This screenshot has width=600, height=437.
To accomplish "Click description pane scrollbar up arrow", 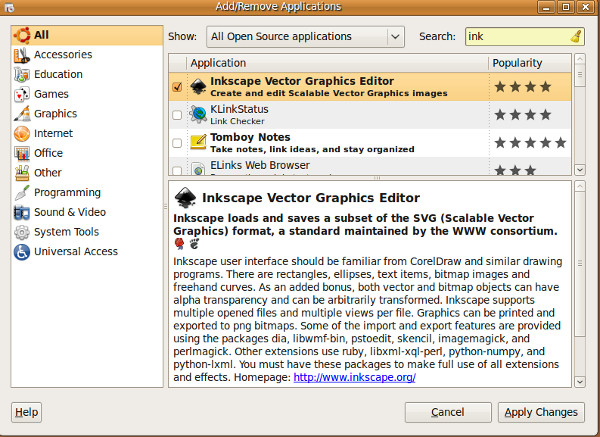I will point(580,186).
